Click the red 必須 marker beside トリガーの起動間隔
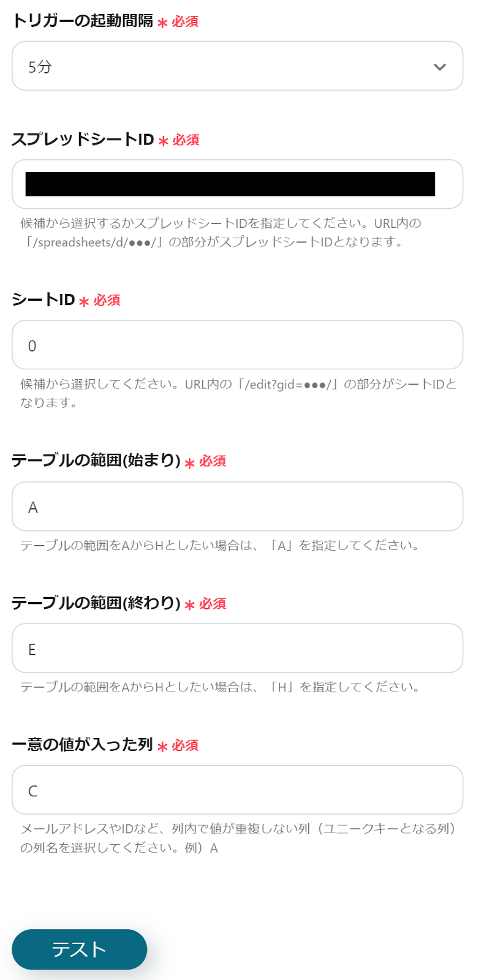The width and height of the screenshot is (481, 980). [185, 21]
